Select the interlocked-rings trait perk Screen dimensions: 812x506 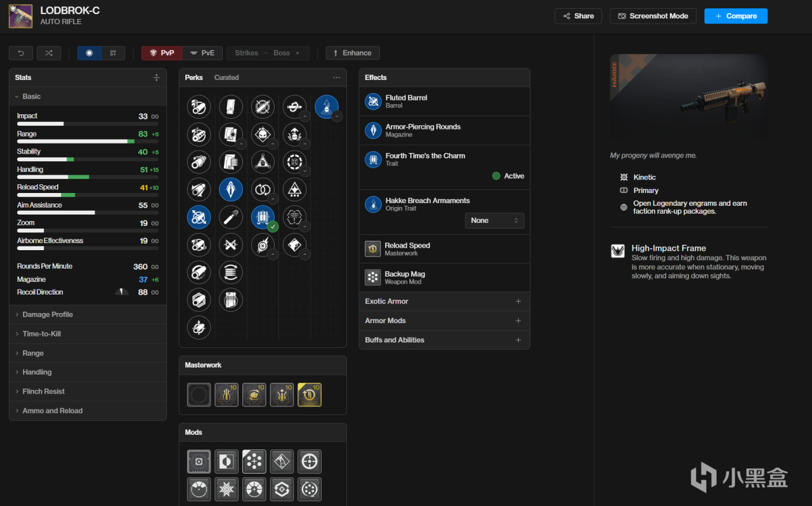click(x=263, y=189)
